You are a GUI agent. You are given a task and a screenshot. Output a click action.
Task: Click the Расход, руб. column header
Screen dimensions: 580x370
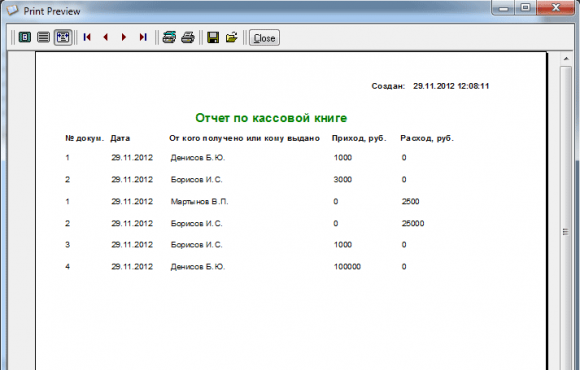coord(427,138)
